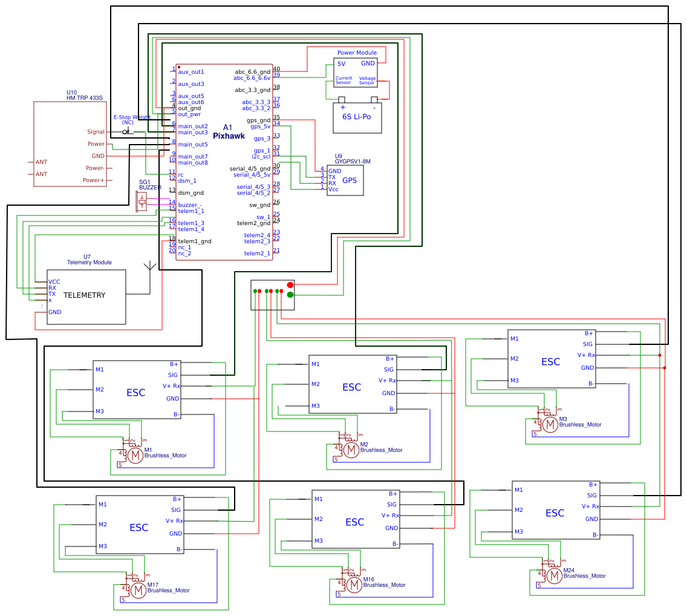Select the 'dsm_gnd' pin label

click(190, 193)
